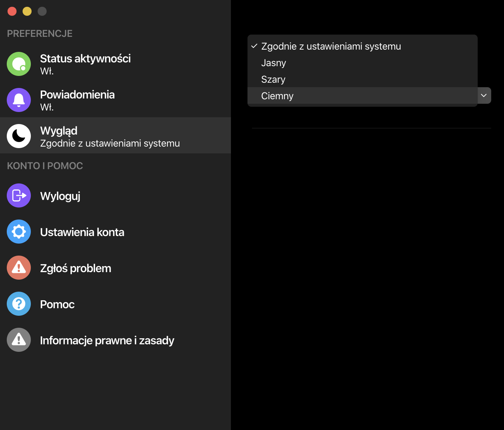Open the "Status aktywności" text label
Viewport: 504px width, 430px height.
click(85, 59)
